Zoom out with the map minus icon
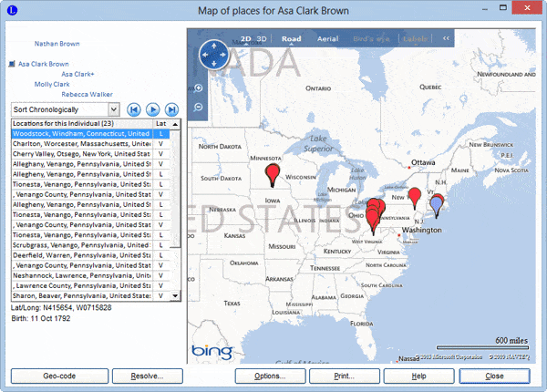 click(x=198, y=107)
